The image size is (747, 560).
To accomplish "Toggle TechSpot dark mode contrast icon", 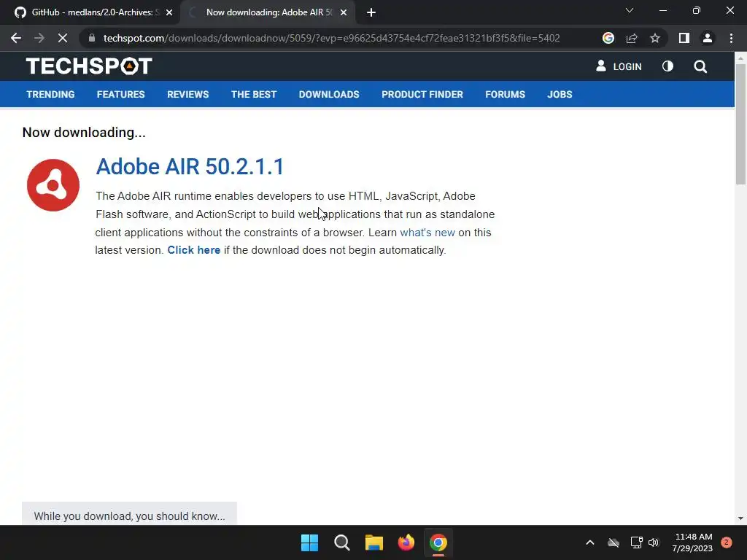I will pos(667,66).
